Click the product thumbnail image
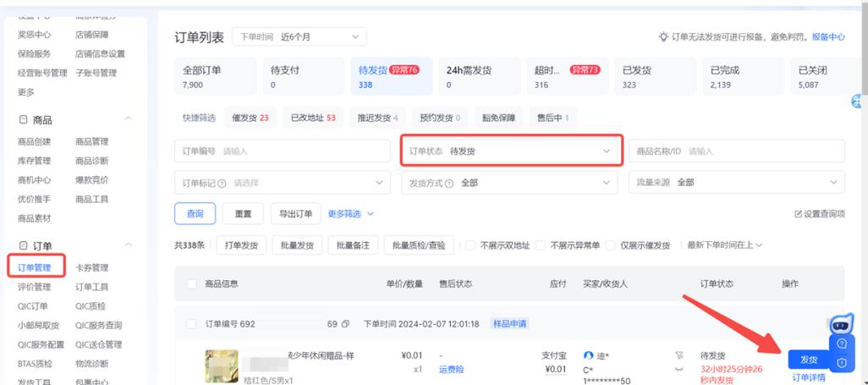The image size is (868, 385). click(x=222, y=366)
